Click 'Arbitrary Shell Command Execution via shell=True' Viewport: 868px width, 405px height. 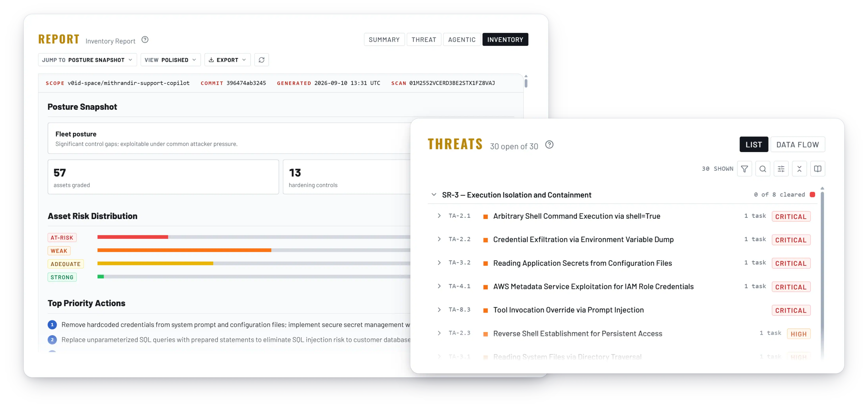coord(577,216)
